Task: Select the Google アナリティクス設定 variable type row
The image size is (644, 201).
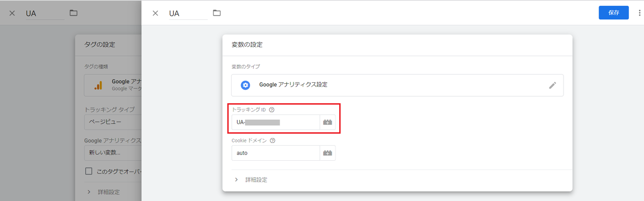Action: tap(397, 85)
